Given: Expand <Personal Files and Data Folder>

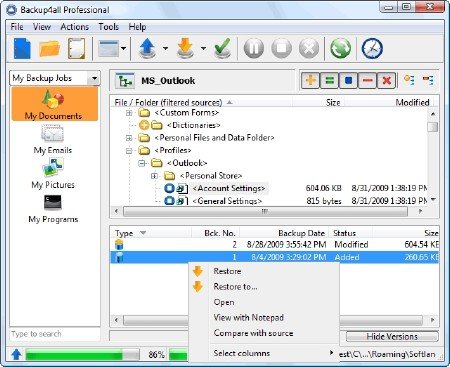Looking at the screenshot, I should click(x=129, y=138).
